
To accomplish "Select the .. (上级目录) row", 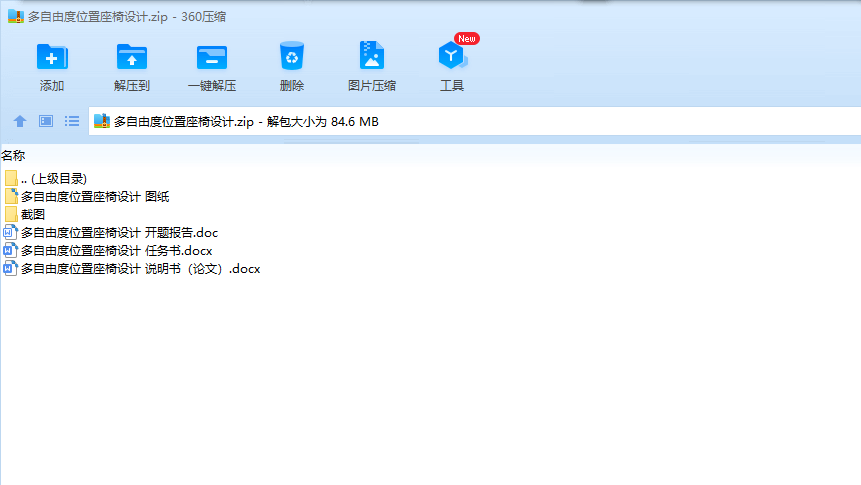I will click(54, 179).
